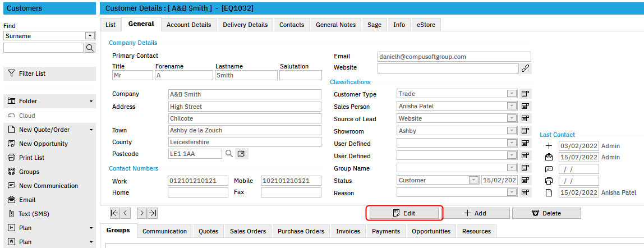Open Group Name dropdown

point(512,168)
